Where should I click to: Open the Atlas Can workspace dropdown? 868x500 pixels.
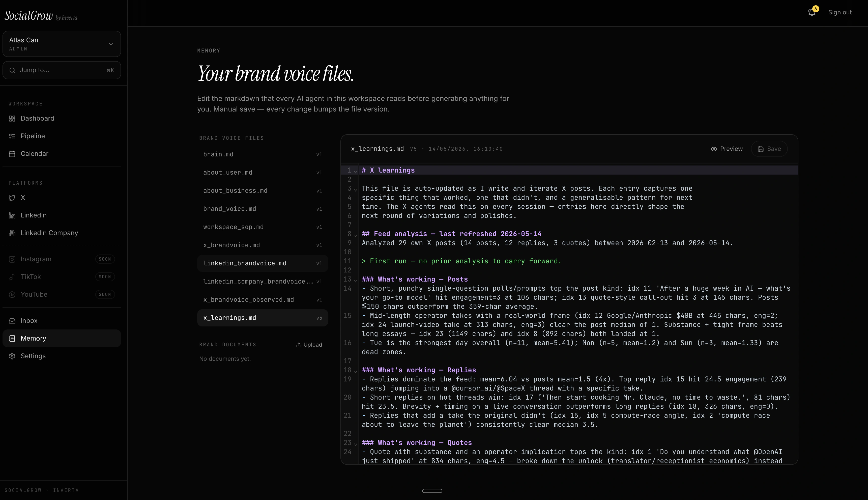click(62, 44)
